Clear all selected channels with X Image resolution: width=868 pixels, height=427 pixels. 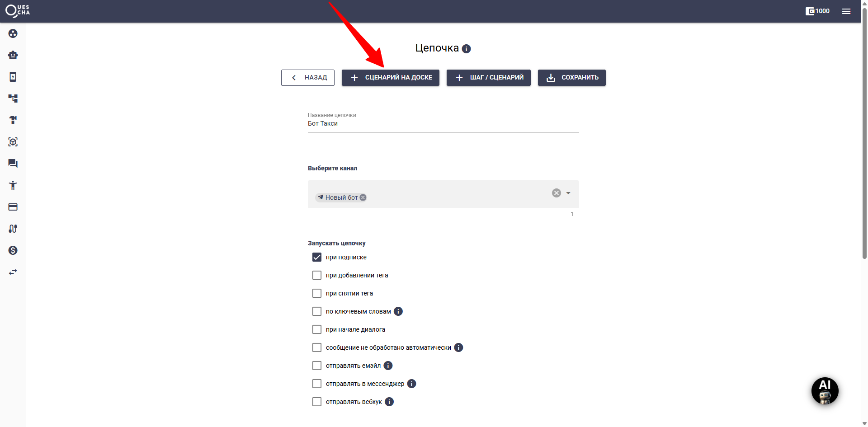pyautogui.click(x=556, y=193)
